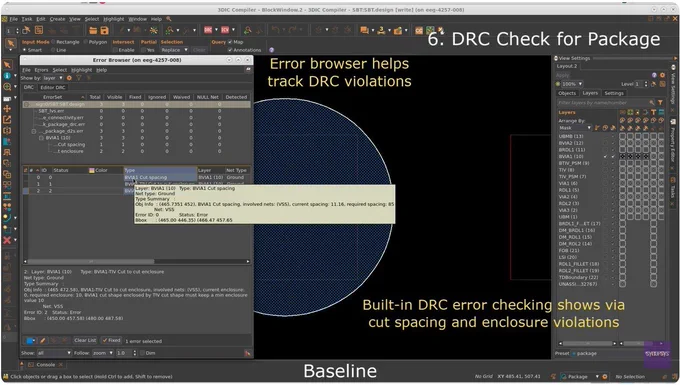Click the selection arrow tool in left sidebar

click(x=7, y=65)
